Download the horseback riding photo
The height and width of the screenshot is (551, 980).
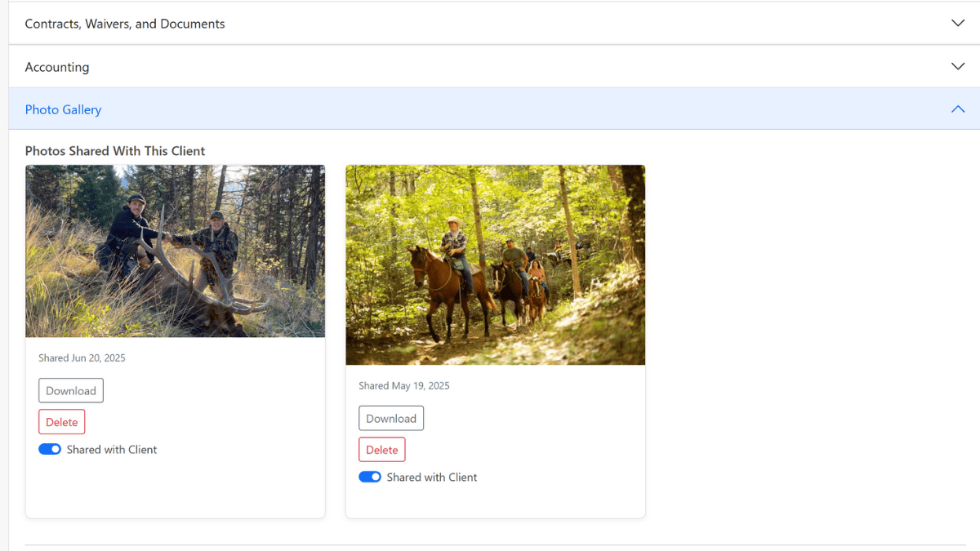click(x=391, y=419)
